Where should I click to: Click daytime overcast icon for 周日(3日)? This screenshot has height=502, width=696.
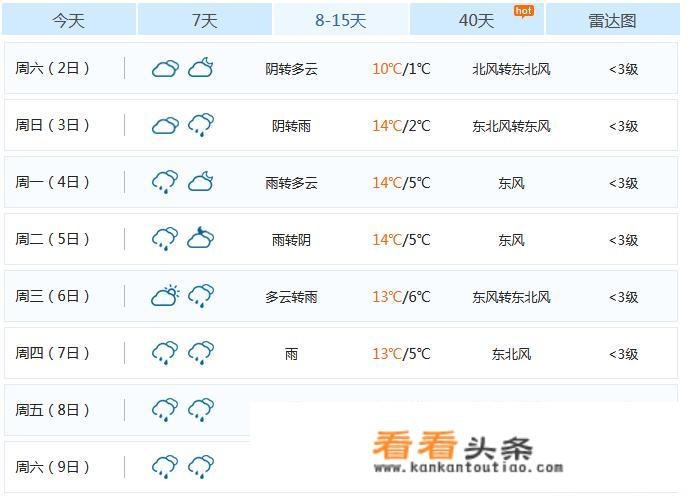(165, 125)
